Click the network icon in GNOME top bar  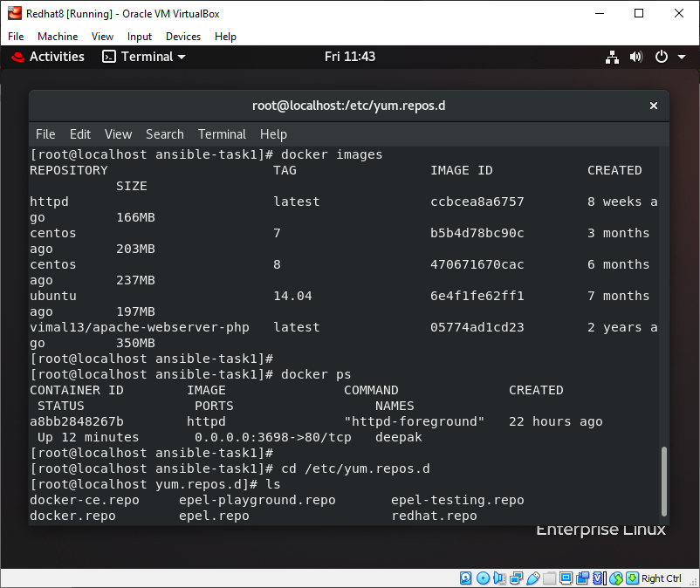pyautogui.click(x=612, y=57)
